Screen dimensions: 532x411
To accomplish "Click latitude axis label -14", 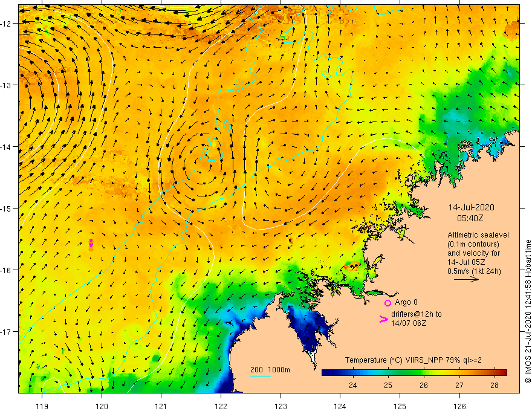I will click(x=7, y=147).
